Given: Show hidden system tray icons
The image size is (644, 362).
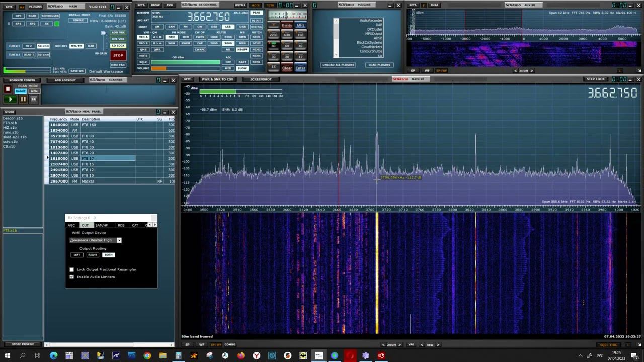Looking at the screenshot, I should pos(580,356).
